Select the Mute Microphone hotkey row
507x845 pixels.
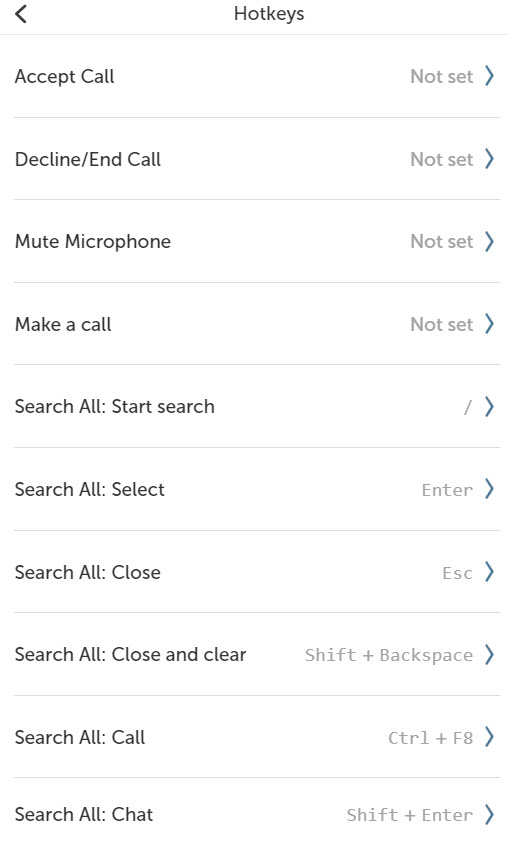pyautogui.click(x=256, y=241)
